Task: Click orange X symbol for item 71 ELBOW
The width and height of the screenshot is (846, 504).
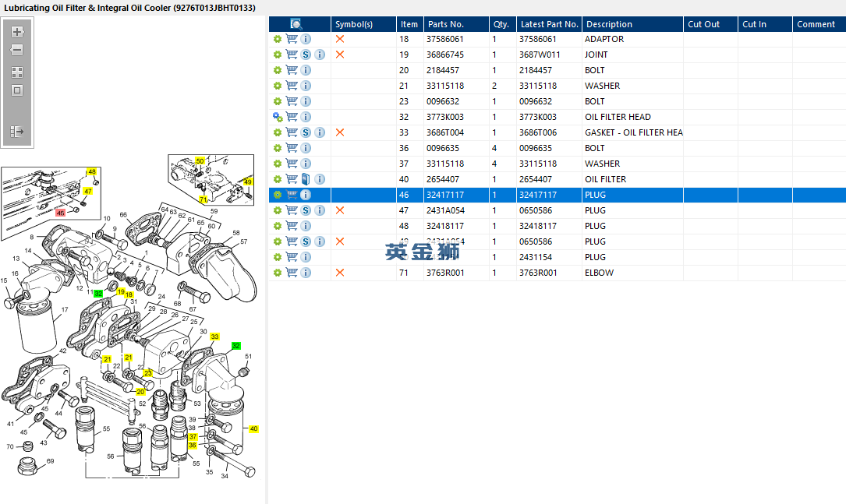Action: 340,273
